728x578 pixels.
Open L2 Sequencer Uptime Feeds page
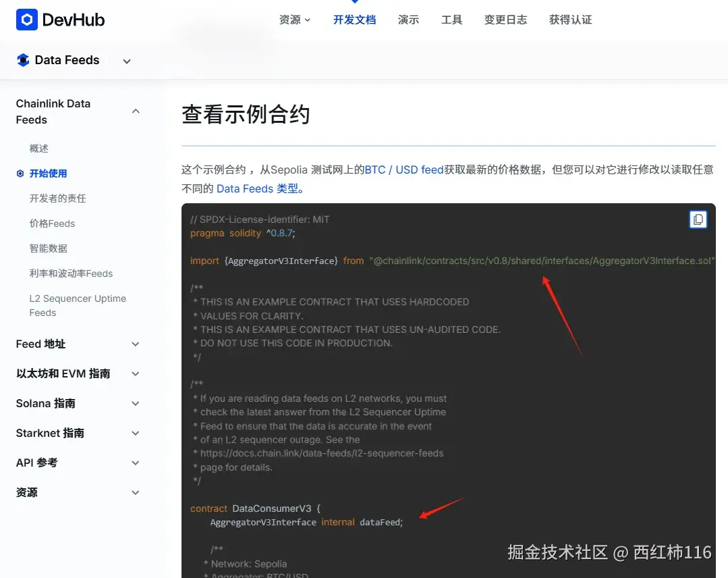[78, 306]
